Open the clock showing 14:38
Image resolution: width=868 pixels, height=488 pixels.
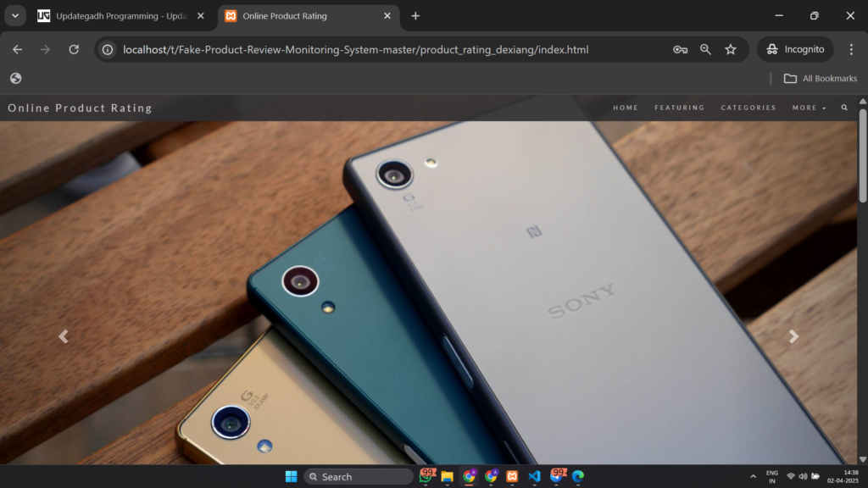843,476
